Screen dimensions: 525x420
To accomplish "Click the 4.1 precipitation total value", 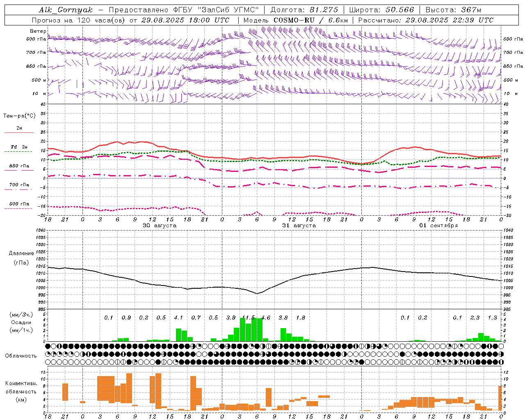I will [x=178, y=318].
